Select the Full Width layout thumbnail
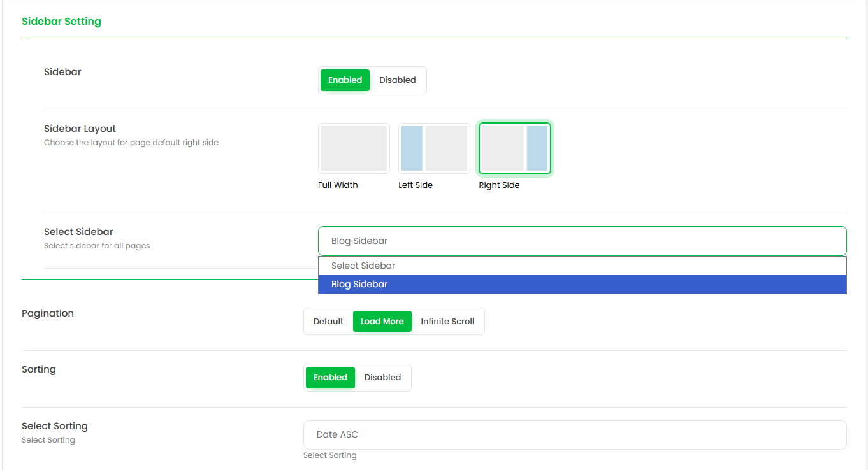The height and width of the screenshot is (470, 868). tap(354, 148)
